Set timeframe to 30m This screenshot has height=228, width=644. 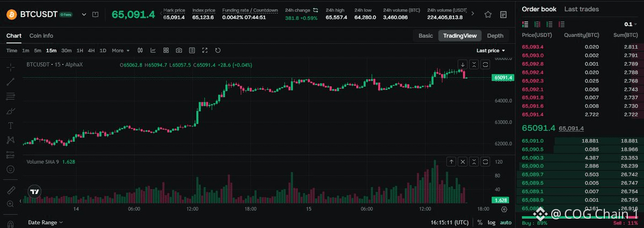tap(67, 51)
